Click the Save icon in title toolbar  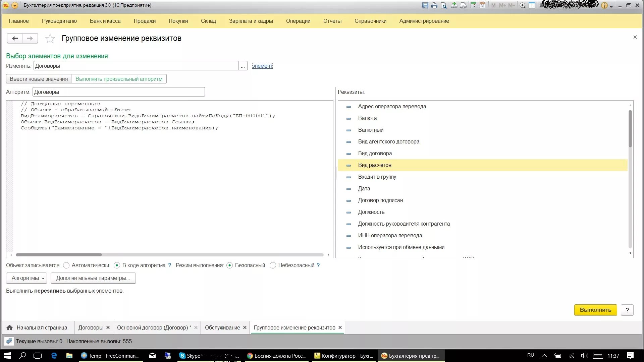point(425,5)
